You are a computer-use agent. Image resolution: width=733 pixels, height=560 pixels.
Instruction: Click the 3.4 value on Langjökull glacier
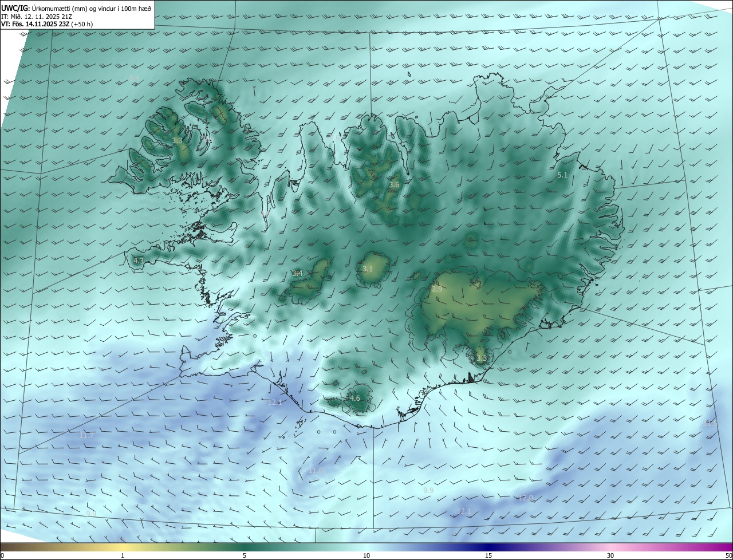click(x=297, y=274)
